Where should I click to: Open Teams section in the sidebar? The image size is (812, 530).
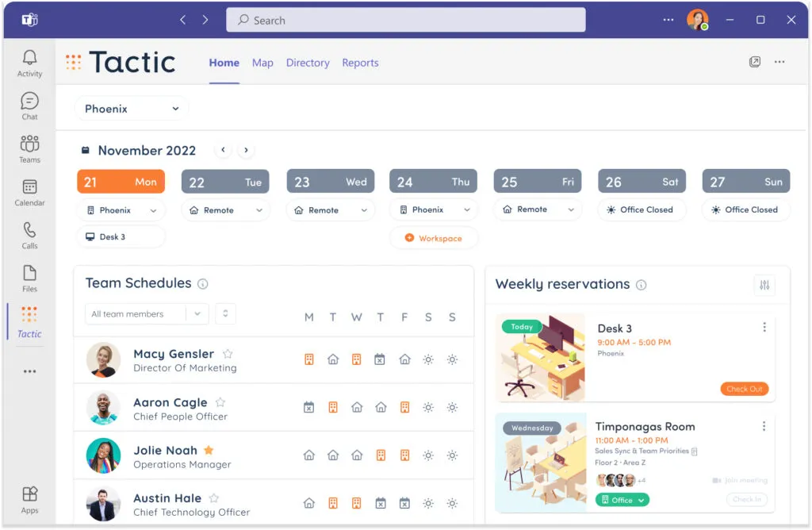[29, 149]
